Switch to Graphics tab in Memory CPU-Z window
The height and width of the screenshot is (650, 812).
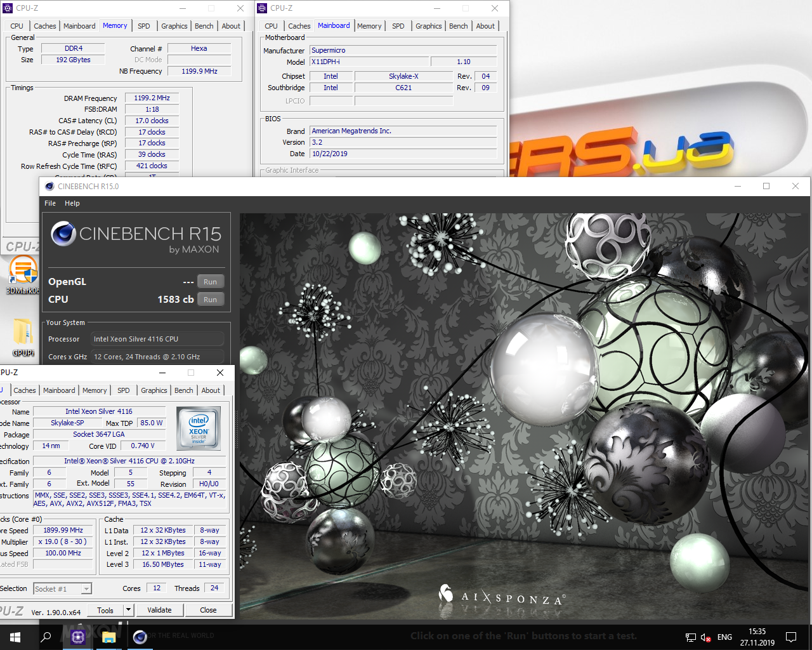click(x=174, y=26)
